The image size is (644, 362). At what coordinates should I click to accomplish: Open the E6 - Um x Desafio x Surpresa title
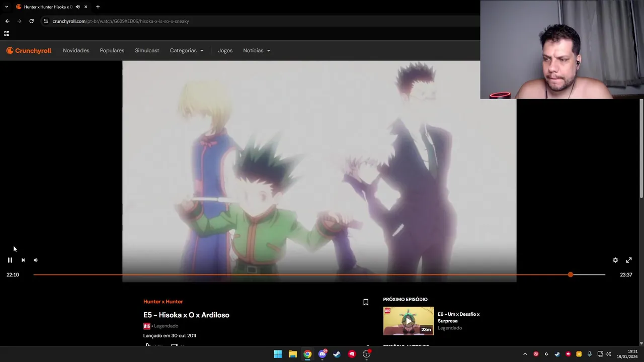coord(458,317)
